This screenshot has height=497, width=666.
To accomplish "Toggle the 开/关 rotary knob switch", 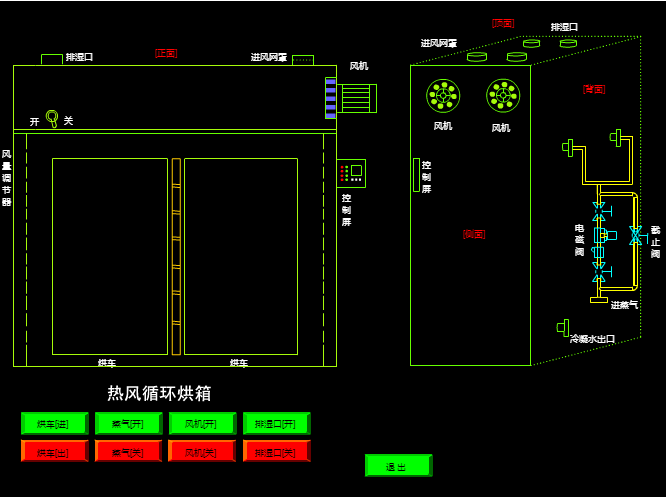I will click(x=52, y=119).
